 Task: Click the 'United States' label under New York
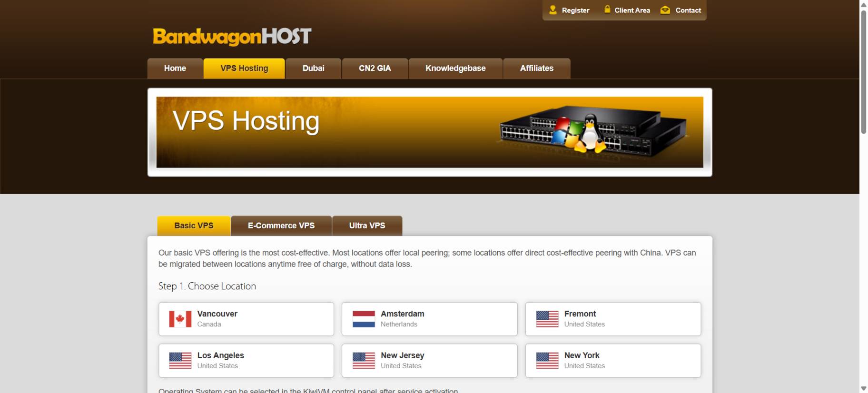pos(584,366)
